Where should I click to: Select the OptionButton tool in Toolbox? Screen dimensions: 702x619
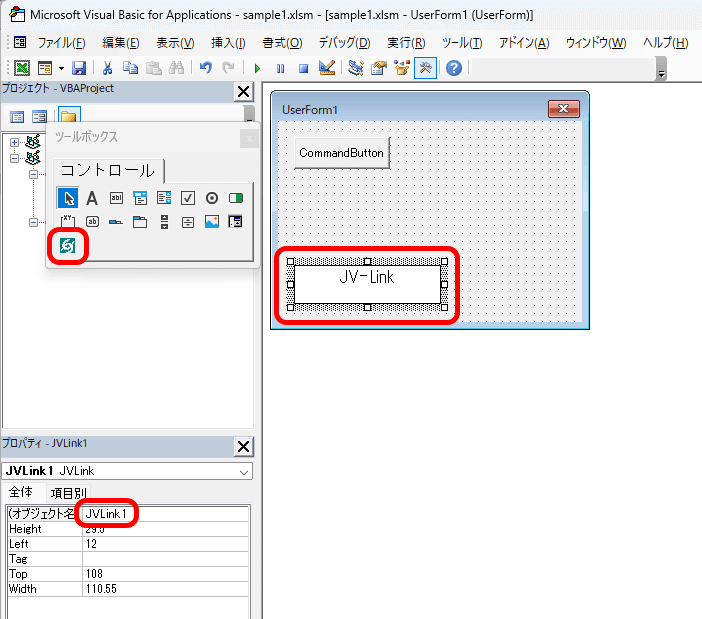212,198
